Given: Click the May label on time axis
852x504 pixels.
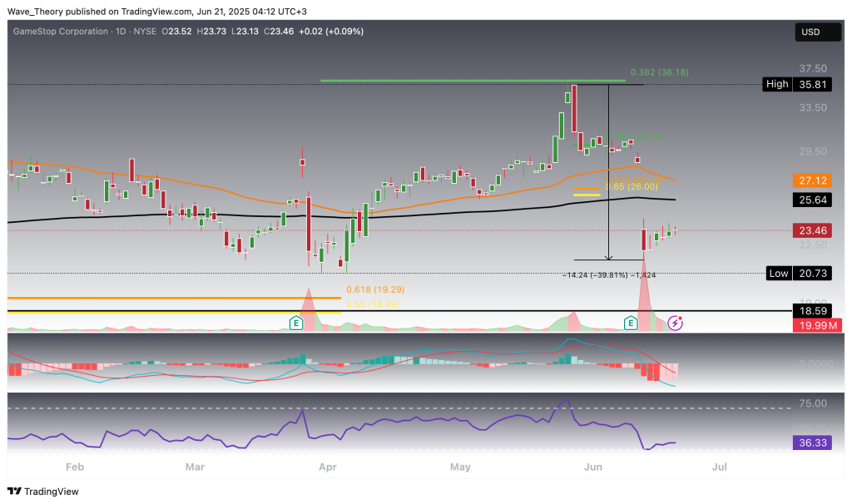Looking at the screenshot, I should 460,467.
